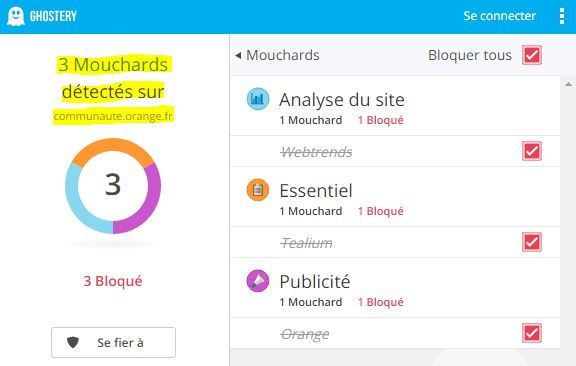Click the Analyse du site heading
Screen dimensions: 576x366
coord(342,100)
